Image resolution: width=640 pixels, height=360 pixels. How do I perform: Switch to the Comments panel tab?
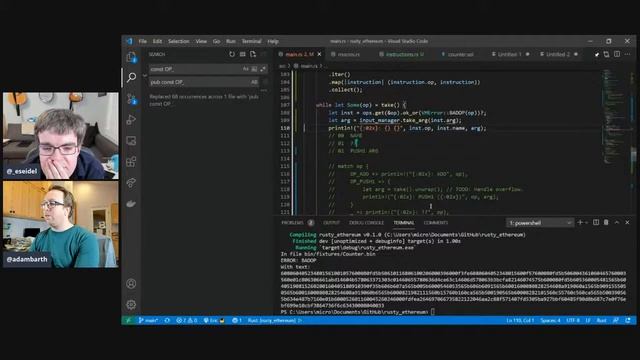click(436, 223)
